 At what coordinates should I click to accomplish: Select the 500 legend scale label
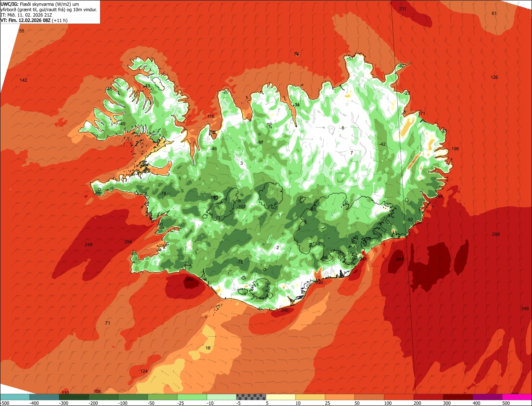coord(506,403)
